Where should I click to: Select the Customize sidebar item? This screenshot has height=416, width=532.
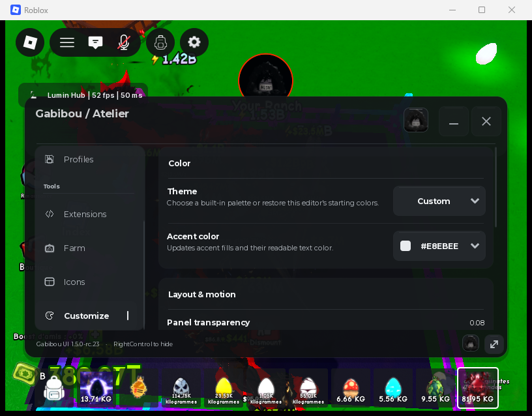point(89,316)
